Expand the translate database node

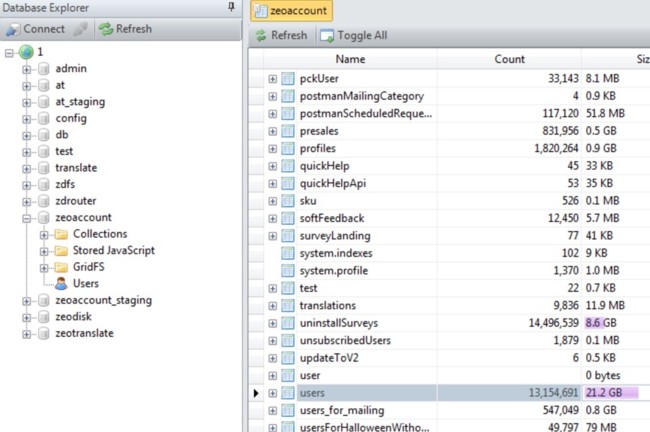(27, 169)
